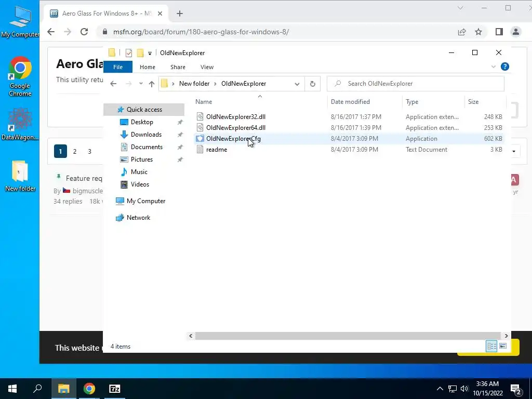Show hidden system tray icons
Screen dimensions: 532x399
[x=440, y=389]
